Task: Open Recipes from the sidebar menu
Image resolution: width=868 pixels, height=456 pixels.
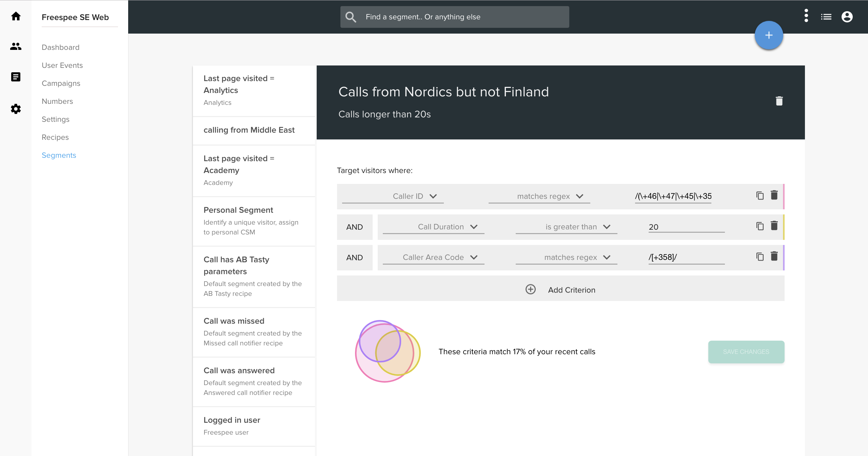Action: click(55, 137)
